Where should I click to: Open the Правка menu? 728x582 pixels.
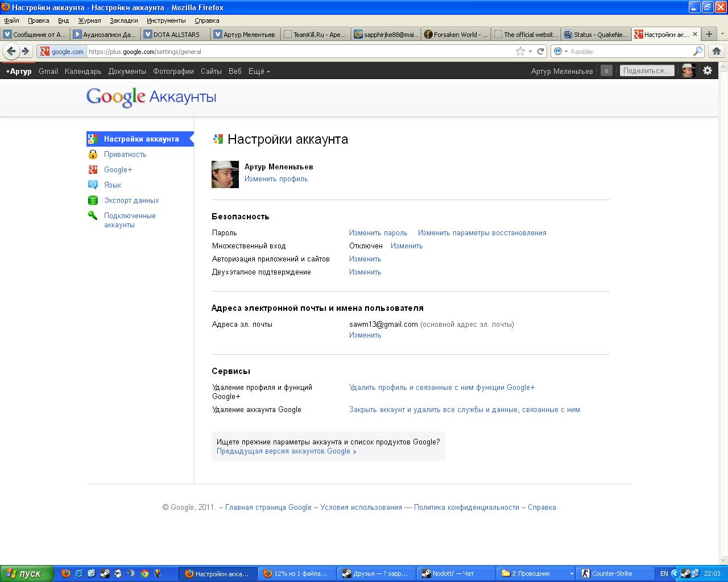[38, 20]
